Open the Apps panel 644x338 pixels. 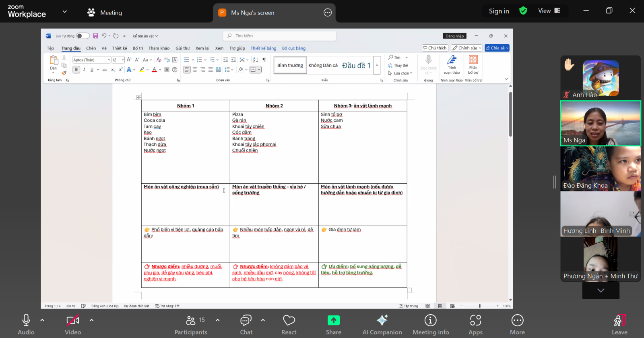[475, 324]
